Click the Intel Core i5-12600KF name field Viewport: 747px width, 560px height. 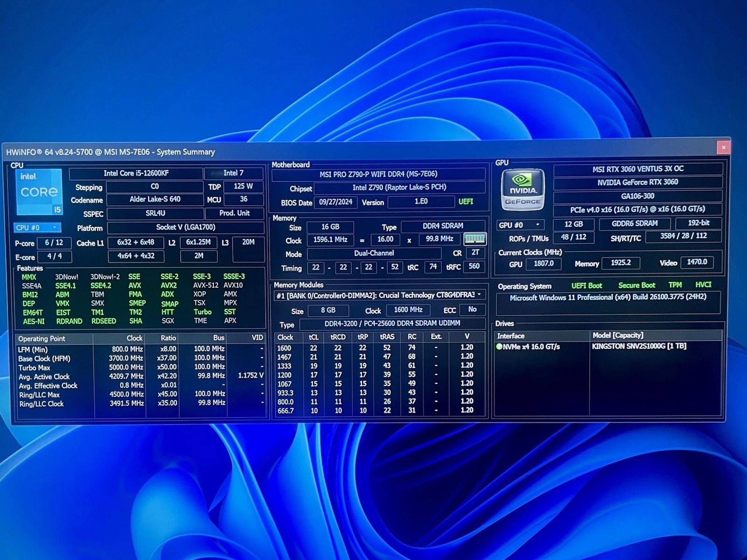click(136, 173)
